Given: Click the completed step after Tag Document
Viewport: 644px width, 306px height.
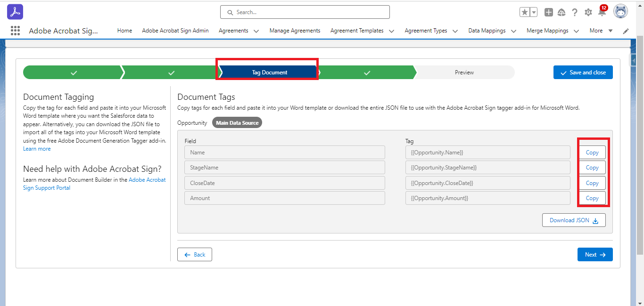Looking at the screenshot, I should (x=367, y=72).
